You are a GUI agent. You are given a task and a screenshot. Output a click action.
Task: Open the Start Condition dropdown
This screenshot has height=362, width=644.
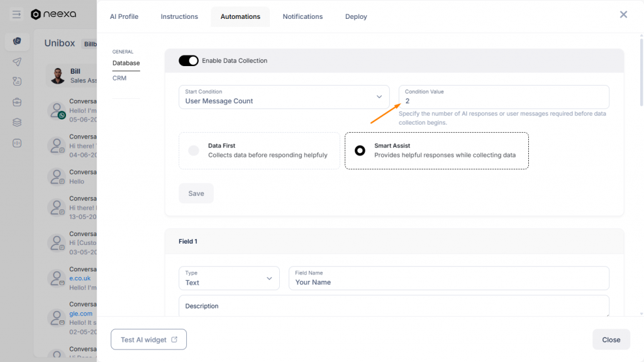coord(284,97)
